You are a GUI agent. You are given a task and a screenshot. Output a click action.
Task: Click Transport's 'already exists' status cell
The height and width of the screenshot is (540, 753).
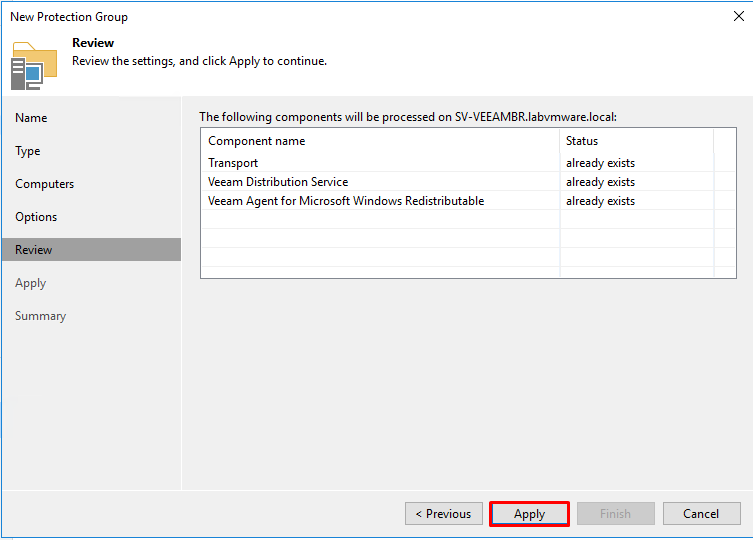(600, 163)
